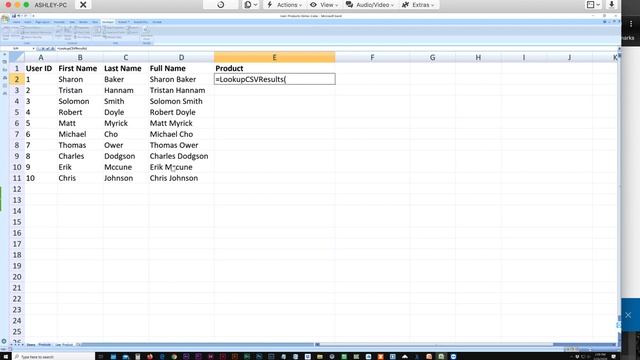Select column D header

click(181, 58)
